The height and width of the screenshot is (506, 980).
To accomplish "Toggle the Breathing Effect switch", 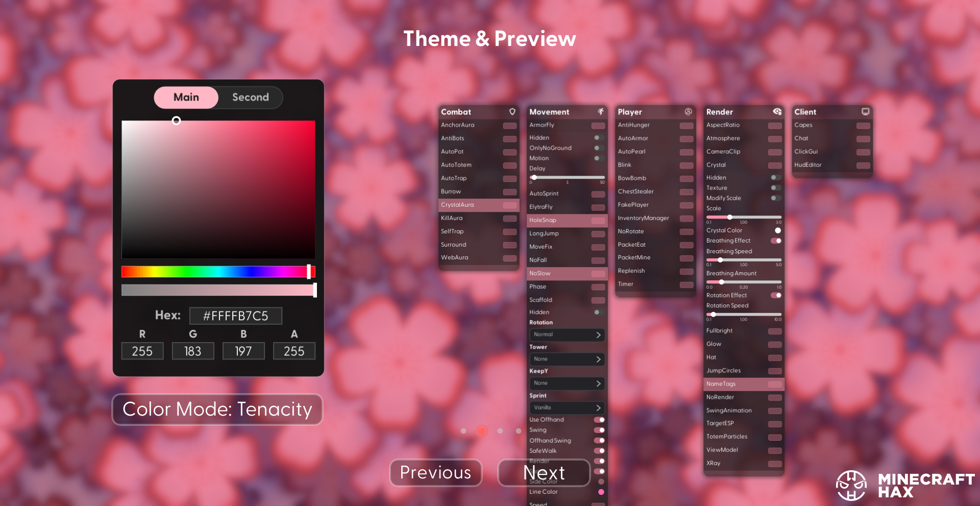I will click(776, 240).
